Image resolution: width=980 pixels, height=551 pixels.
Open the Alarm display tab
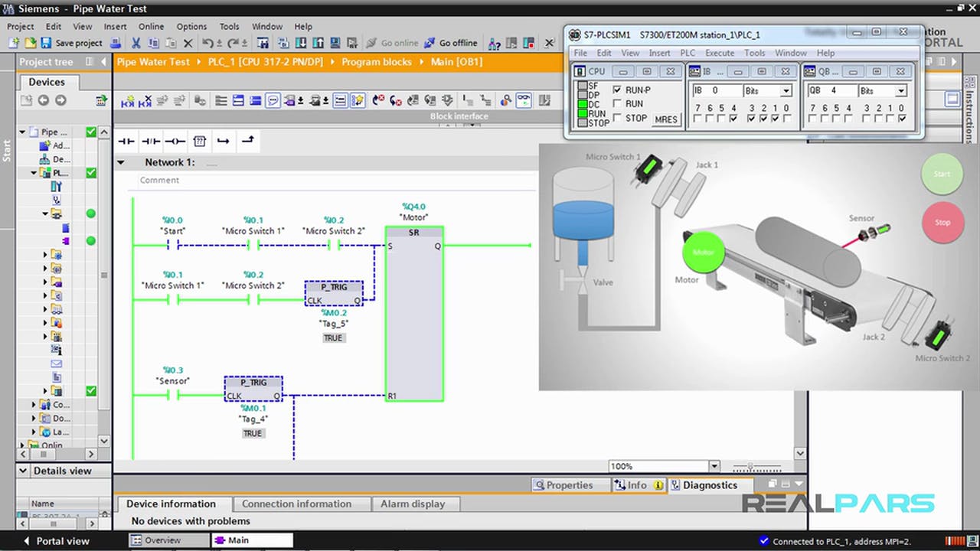[x=413, y=504]
